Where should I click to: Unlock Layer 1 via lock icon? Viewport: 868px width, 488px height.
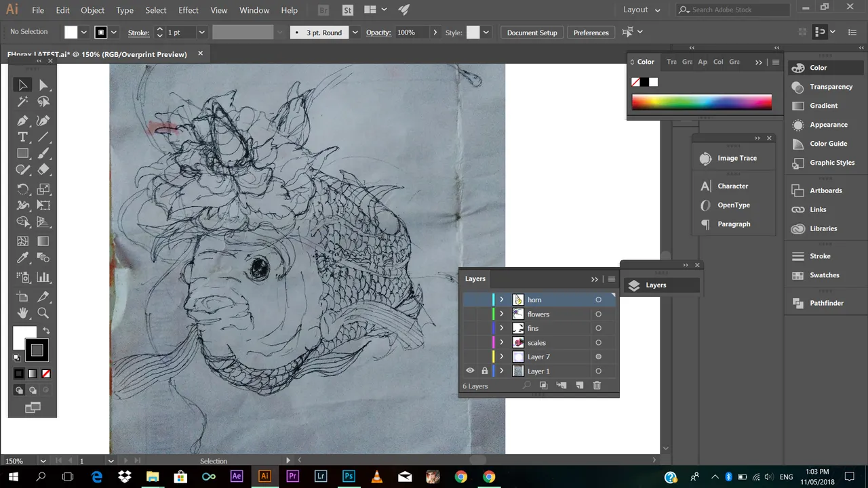484,371
